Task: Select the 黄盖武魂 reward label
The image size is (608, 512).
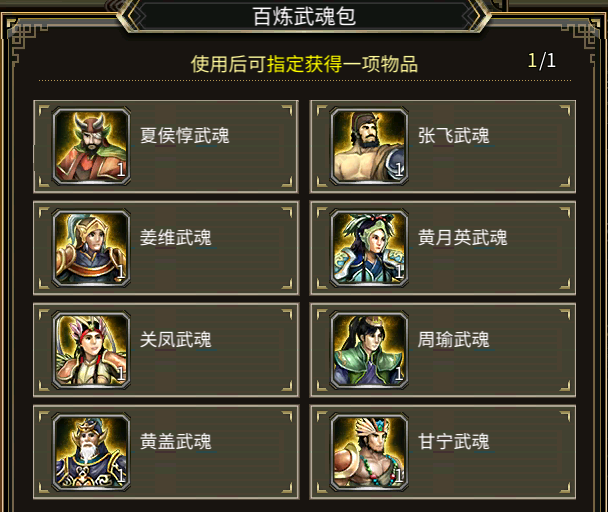Action: click(x=176, y=441)
